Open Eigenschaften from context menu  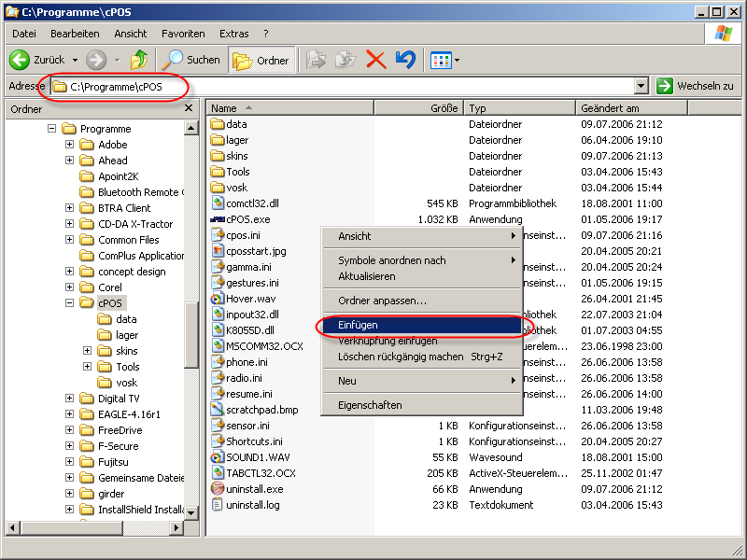pos(422,405)
